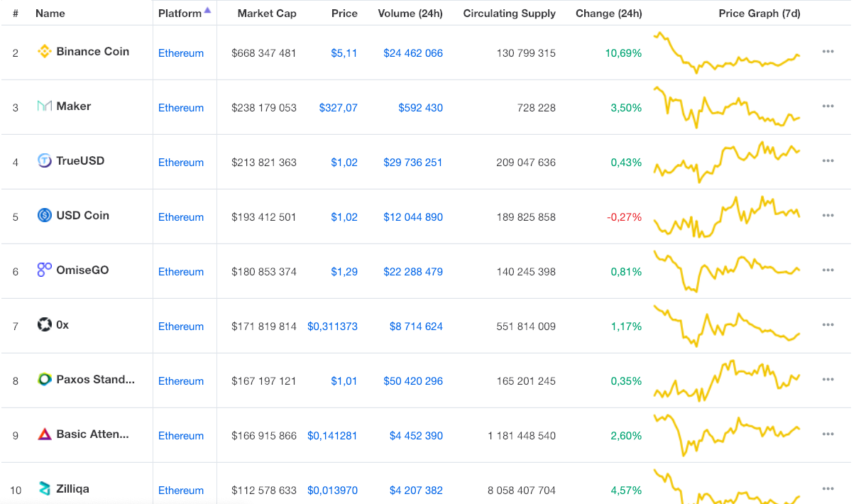
Task: Sort table by Market Cap header
Action: [x=267, y=13]
